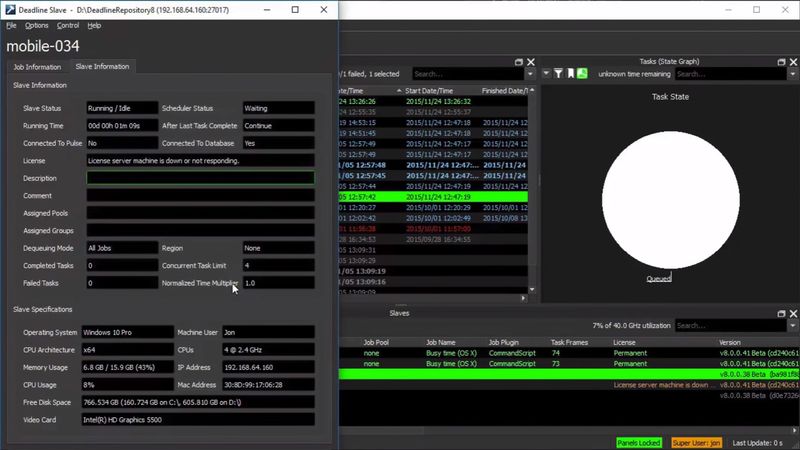Image resolution: width=800 pixels, height=450 pixels.
Task: Click the filter funnel icon in Tasks panel
Action: (x=560, y=74)
